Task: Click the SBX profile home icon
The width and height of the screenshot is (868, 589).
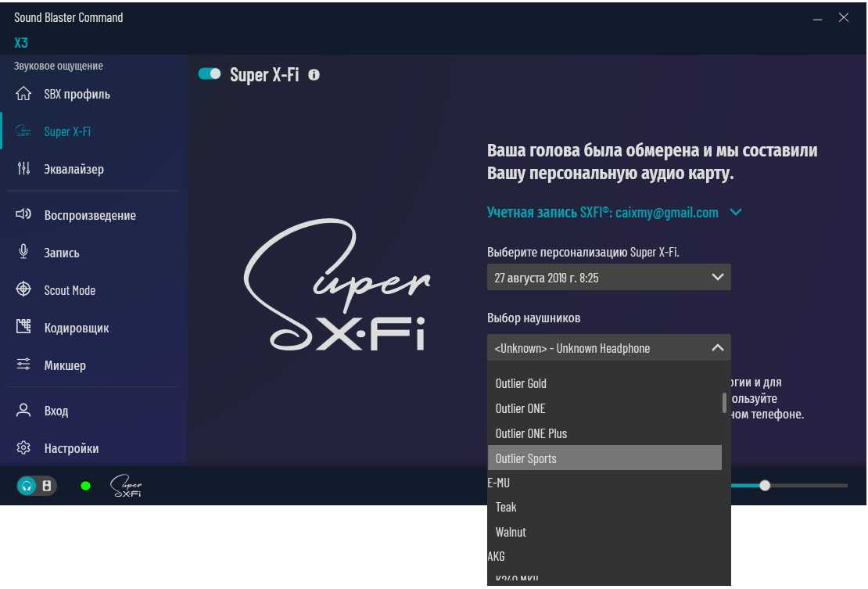Action: (x=23, y=94)
